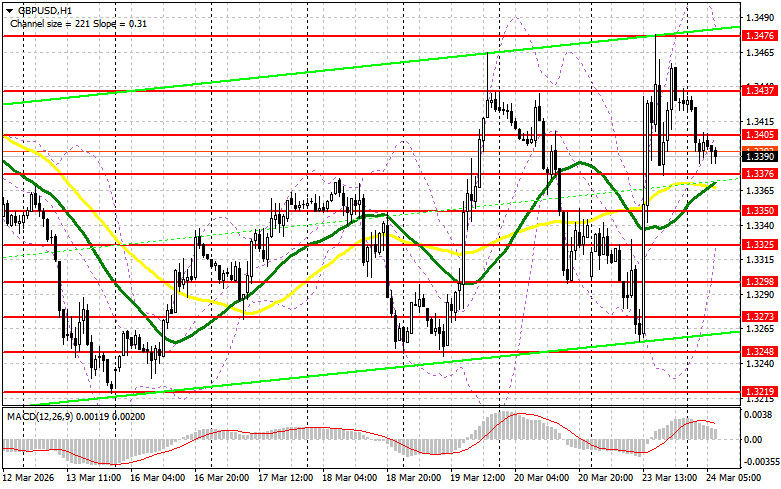This screenshot has width=781, height=489.
Task: Click the 1.3490 price scale value
Action: coord(760,18)
